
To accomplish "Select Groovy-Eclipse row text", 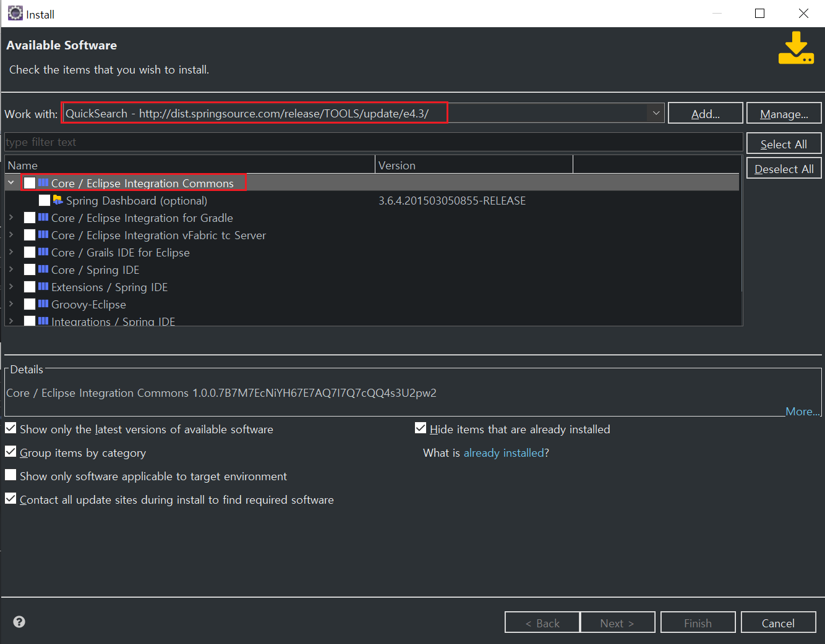I will (88, 305).
